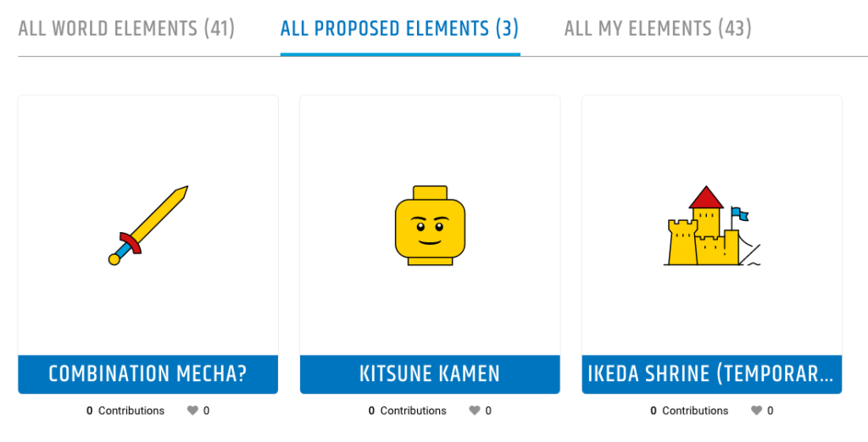The height and width of the screenshot is (442, 868).
Task: Click the Combination Mecha? title bar
Action: point(147,374)
